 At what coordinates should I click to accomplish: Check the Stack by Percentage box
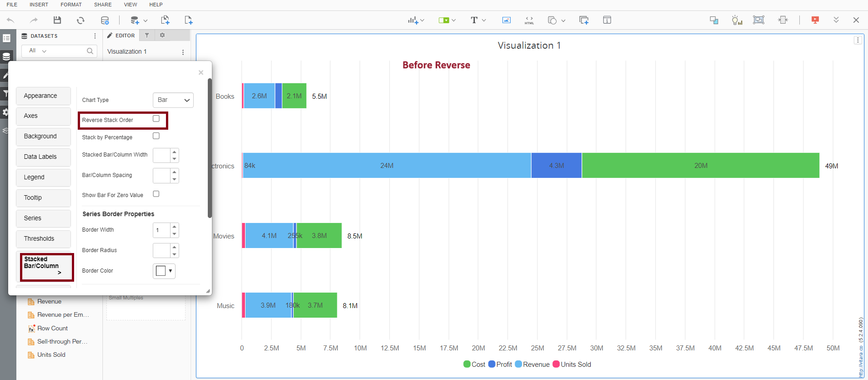pyautogui.click(x=156, y=136)
